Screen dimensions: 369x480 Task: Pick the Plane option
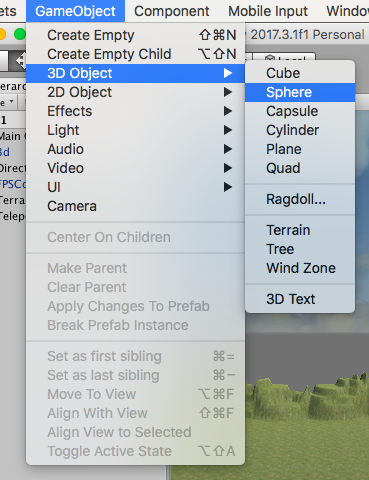coord(300,149)
